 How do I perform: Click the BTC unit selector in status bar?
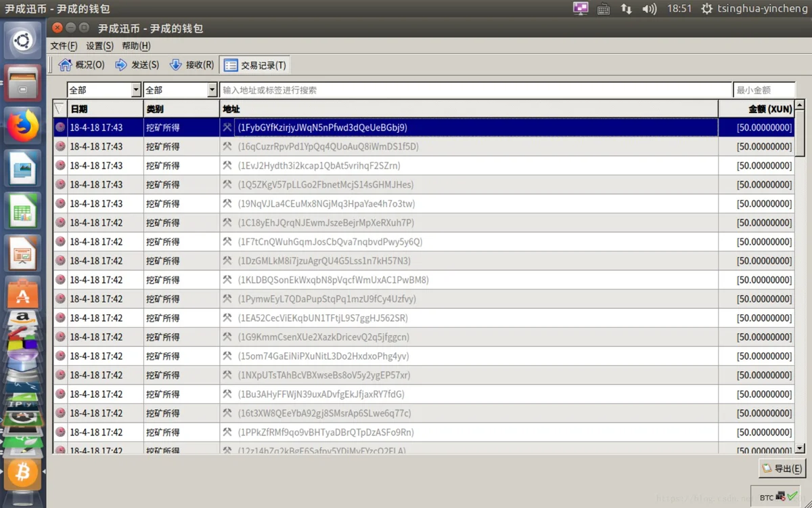[766, 497]
